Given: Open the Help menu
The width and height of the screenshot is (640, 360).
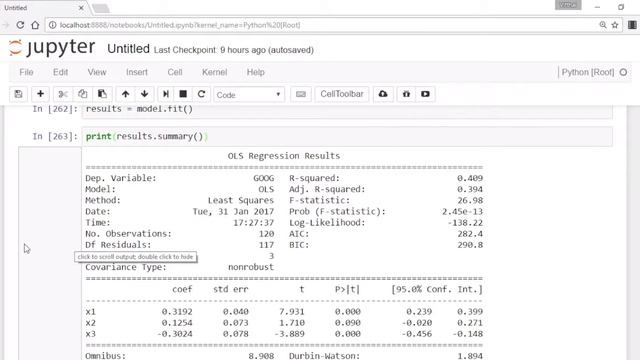Looking at the screenshot, I should click(x=256, y=72).
